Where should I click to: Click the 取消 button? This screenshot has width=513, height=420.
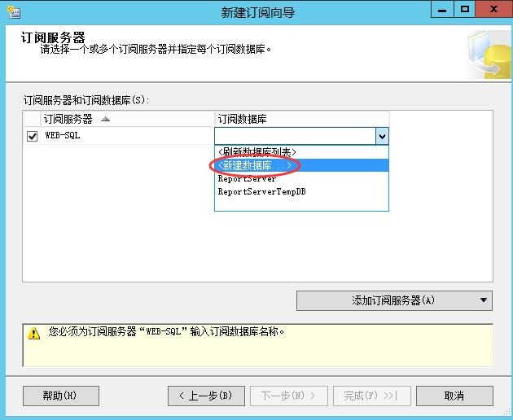(454, 396)
